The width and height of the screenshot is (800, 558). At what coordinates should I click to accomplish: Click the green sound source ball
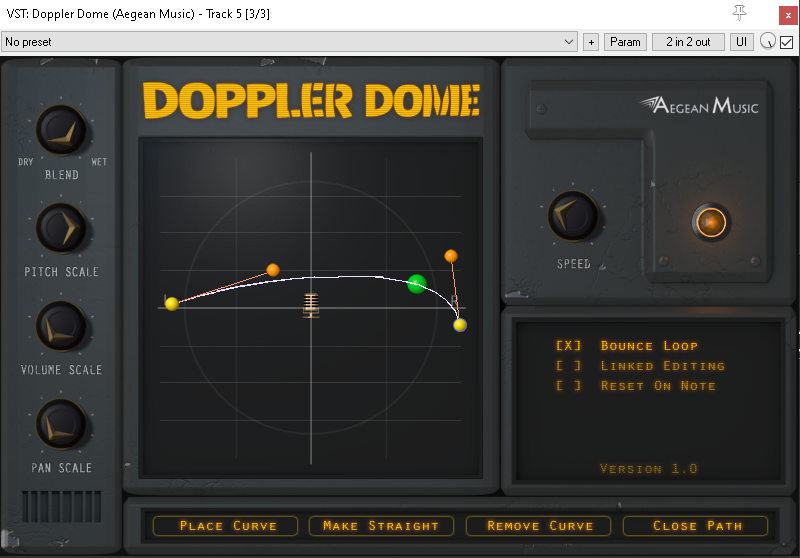click(417, 284)
